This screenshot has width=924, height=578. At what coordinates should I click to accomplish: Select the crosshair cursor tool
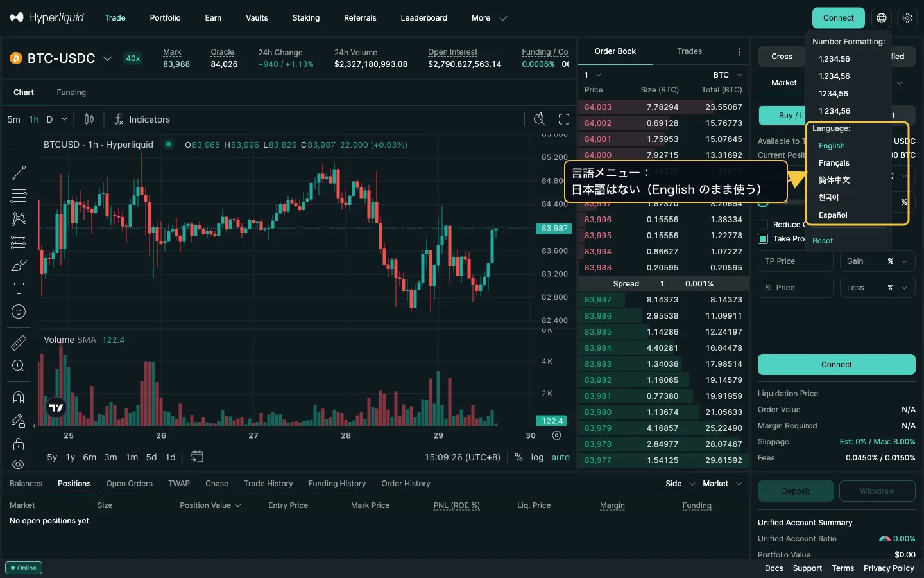click(19, 150)
